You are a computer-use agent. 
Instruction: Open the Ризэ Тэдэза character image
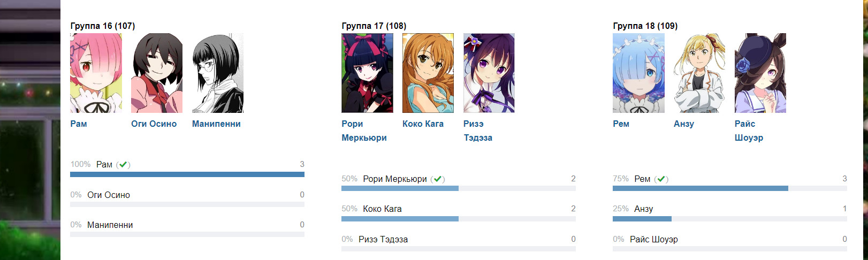click(x=489, y=73)
